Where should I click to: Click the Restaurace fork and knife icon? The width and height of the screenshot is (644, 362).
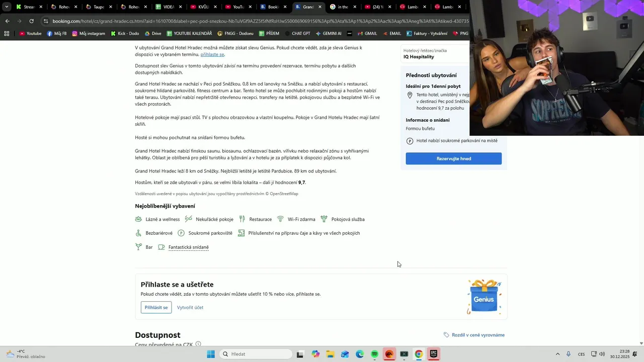click(x=242, y=219)
